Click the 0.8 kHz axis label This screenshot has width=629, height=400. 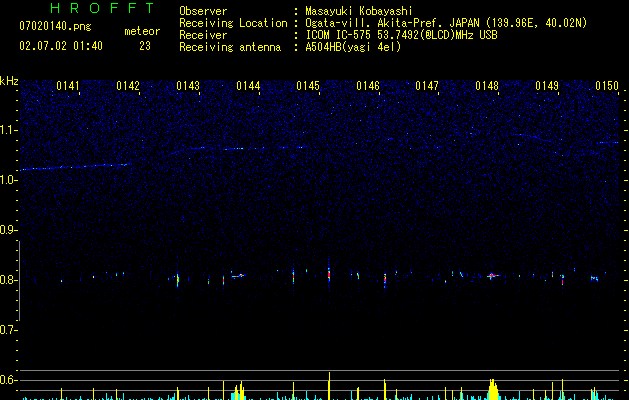pos(9,280)
